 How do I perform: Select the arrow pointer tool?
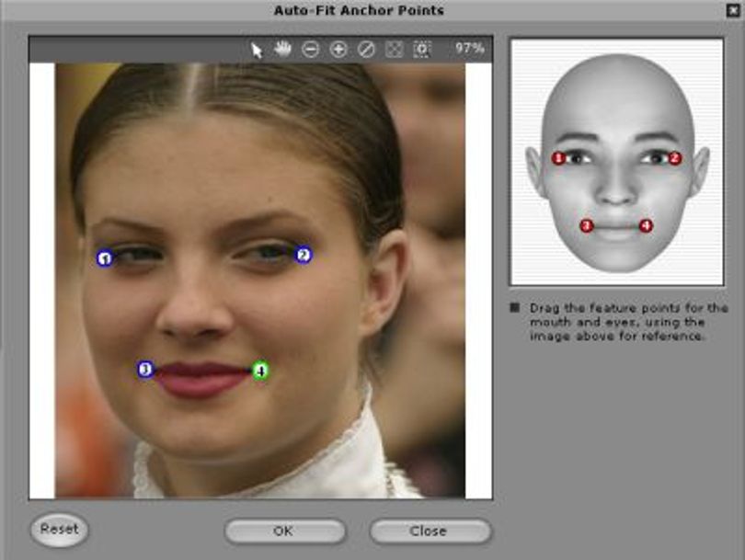point(257,50)
